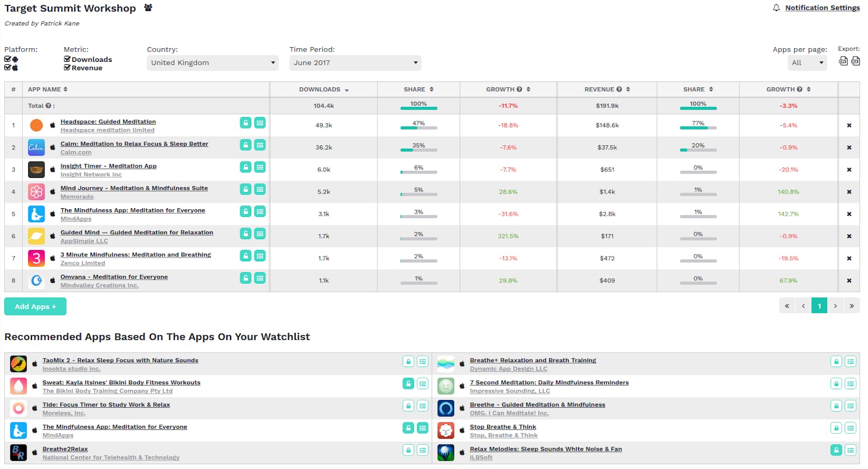Click lock icon for Omvana row
The height and width of the screenshot is (469, 868).
246,278
